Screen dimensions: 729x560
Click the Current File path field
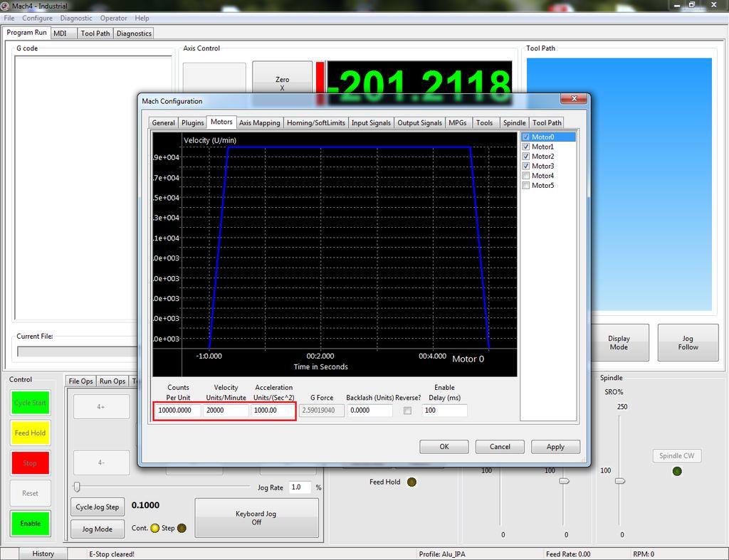[x=77, y=352]
